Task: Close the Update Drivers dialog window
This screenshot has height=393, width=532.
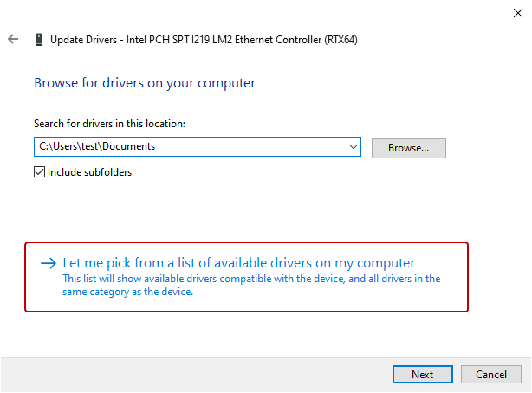Action: 517,12
